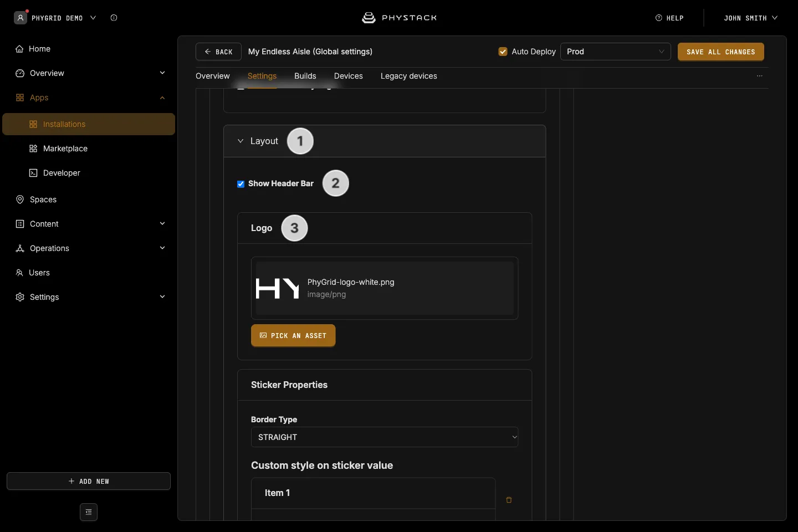The width and height of the screenshot is (798, 532).
Task: Open the Border Type dropdown
Action: [385, 437]
